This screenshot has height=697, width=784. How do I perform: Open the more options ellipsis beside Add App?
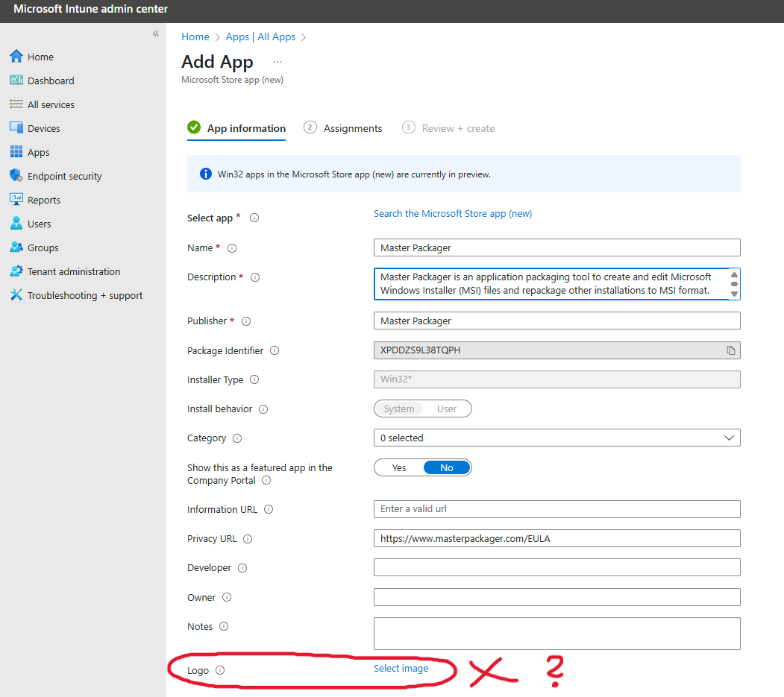pos(277,62)
